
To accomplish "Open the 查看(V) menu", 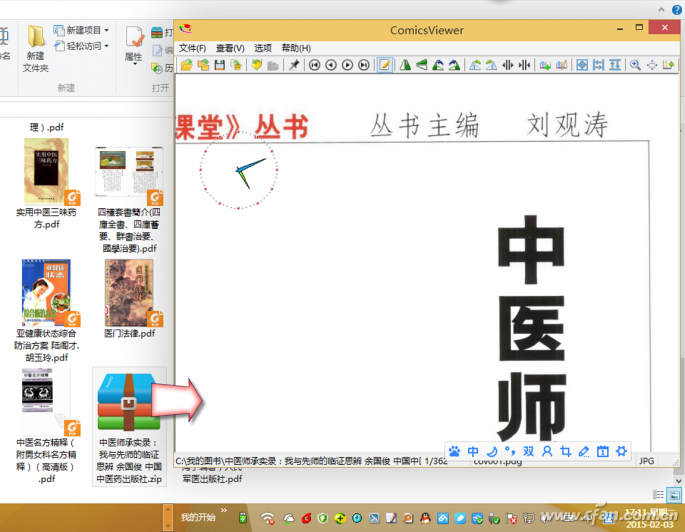I will 230,48.
